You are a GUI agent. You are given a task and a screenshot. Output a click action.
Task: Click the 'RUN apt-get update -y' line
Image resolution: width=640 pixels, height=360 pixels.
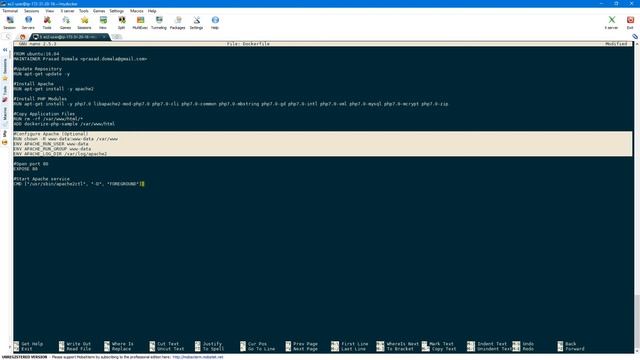click(x=42, y=74)
